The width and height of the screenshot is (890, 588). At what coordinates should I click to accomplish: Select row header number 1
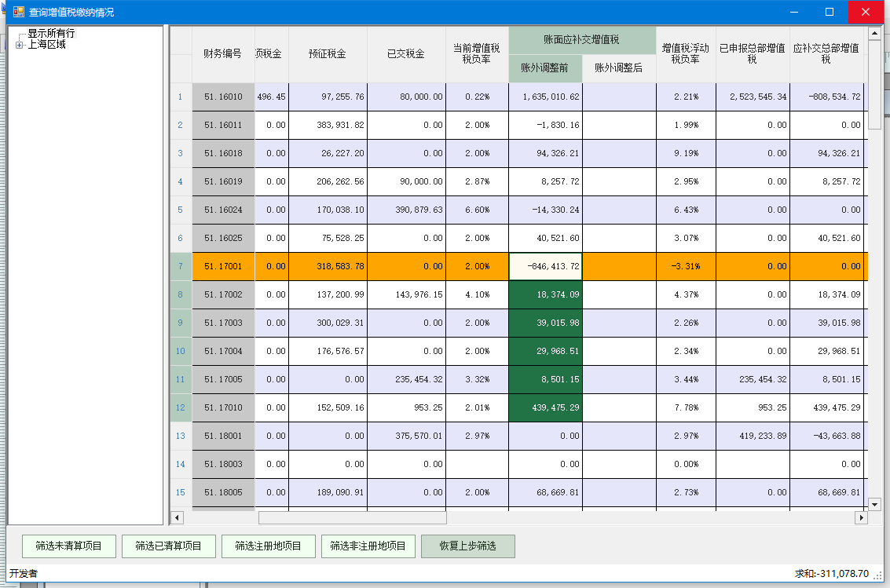[x=181, y=97]
